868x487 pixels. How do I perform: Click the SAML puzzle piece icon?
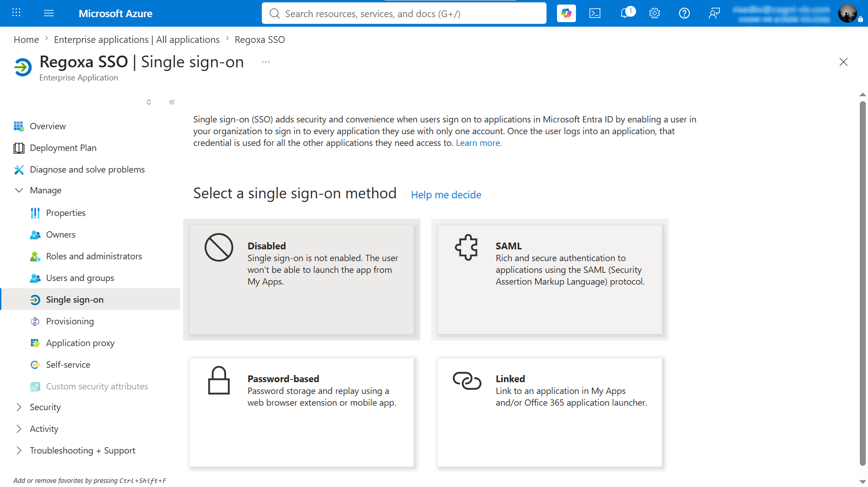467,247
